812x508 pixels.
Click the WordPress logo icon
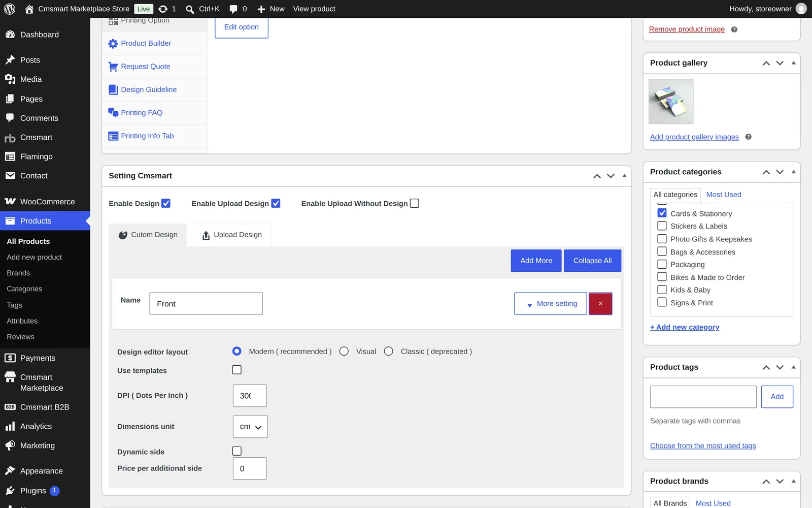coord(10,9)
